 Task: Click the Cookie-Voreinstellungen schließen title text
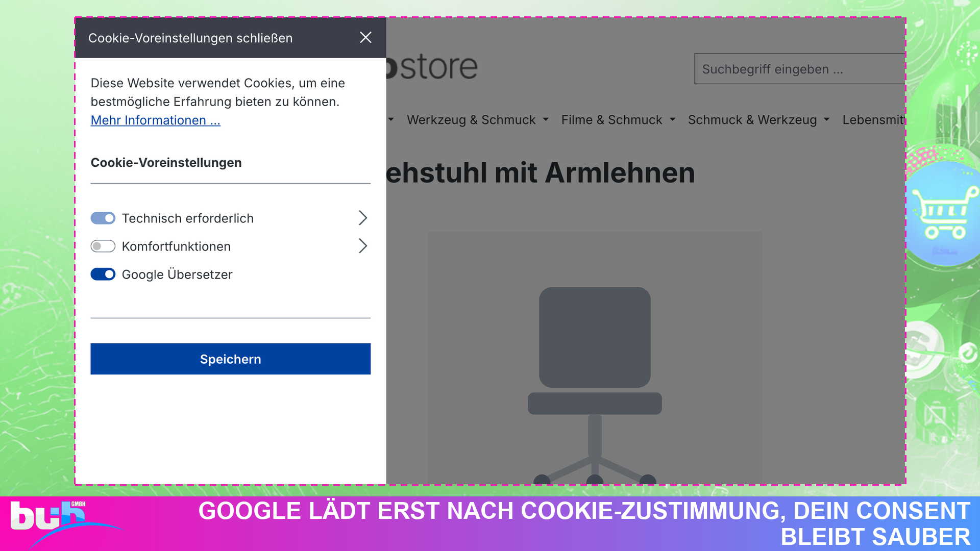(190, 38)
